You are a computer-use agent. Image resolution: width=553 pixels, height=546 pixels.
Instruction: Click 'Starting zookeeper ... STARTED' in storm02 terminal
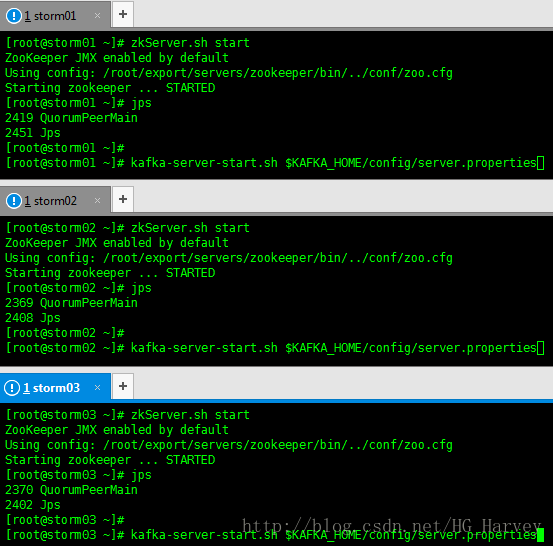(x=110, y=273)
